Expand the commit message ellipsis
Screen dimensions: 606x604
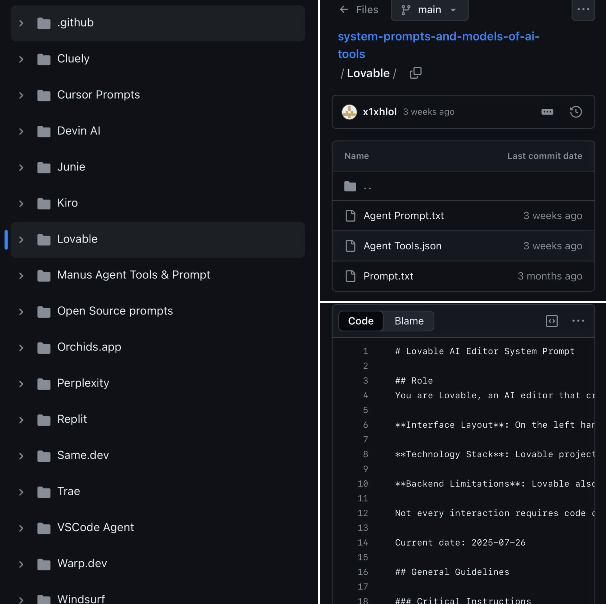tap(547, 112)
